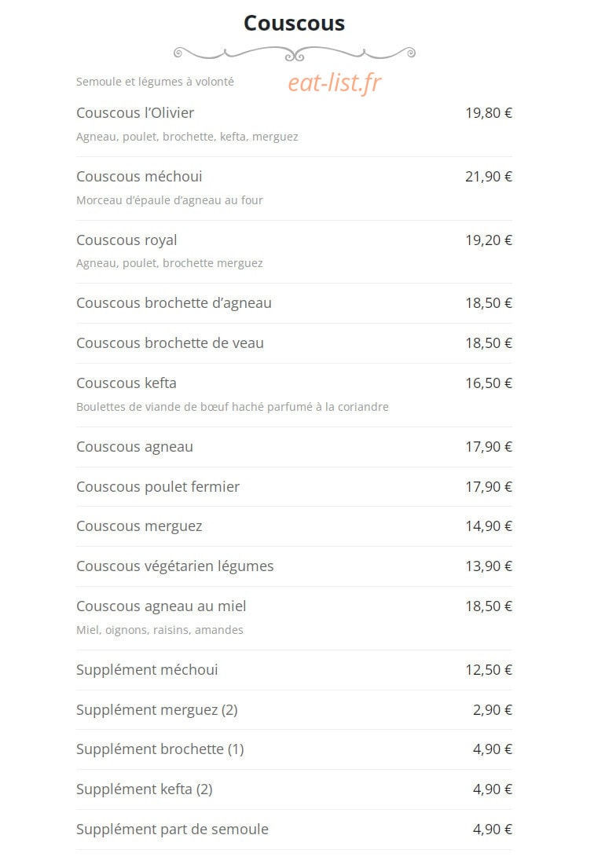The width and height of the screenshot is (616, 857).
Task: Click the Supplément méchoui entry
Action: pyautogui.click(x=294, y=670)
